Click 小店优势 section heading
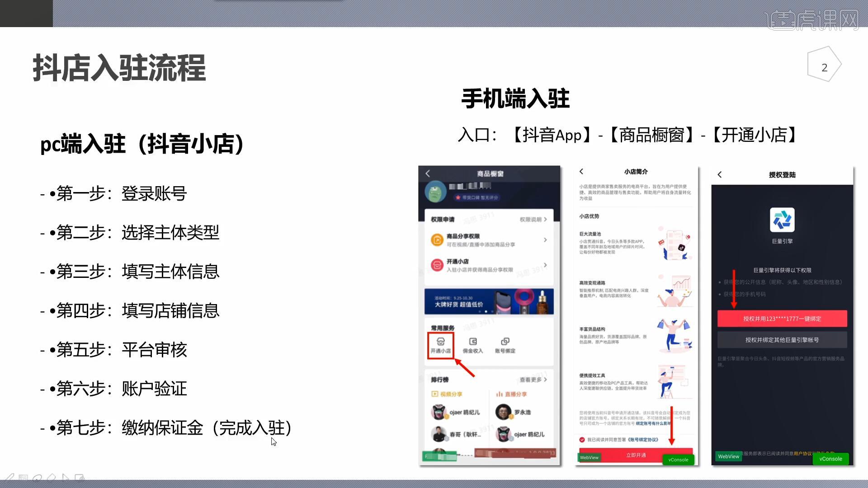 pos(589,216)
